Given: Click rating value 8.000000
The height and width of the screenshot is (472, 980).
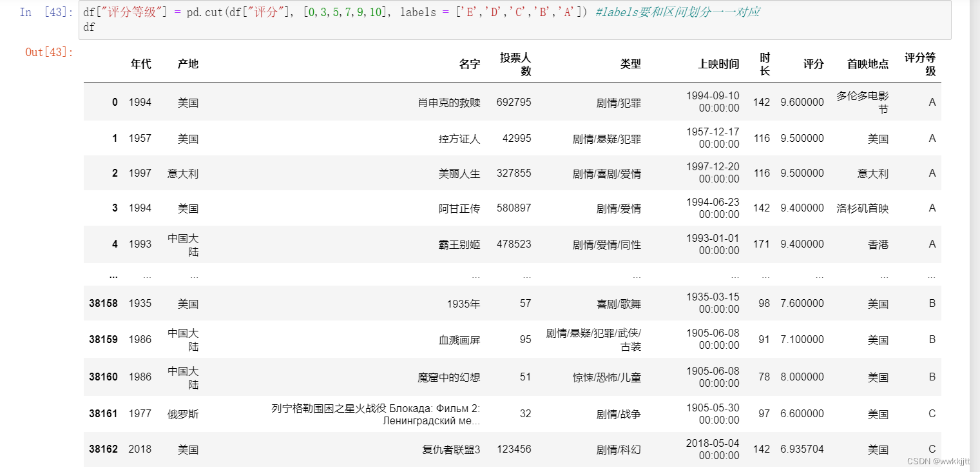Looking at the screenshot, I should [x=802, y=377].
